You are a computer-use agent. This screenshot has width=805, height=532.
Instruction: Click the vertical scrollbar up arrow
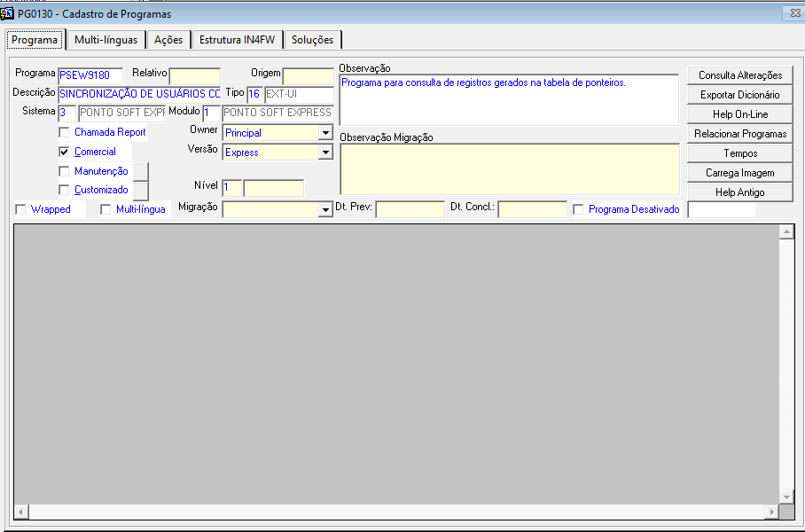pos(786,232)
